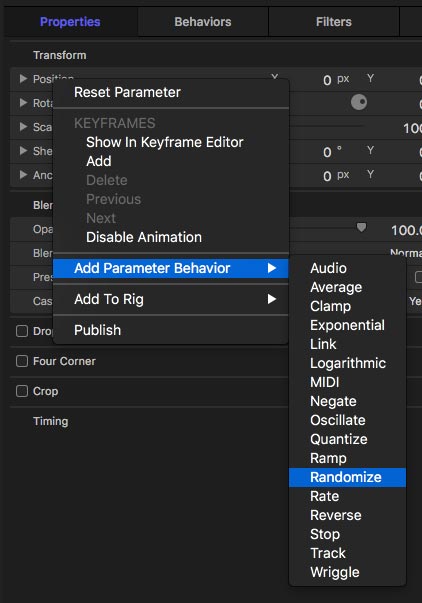The image size is (422, 603).
Task: Apply Oscillate behavior
Action: pyautogui.click(x=347, y=420)
